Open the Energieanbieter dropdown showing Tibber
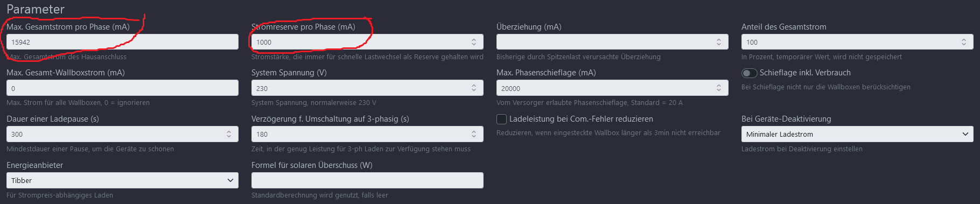Viewport: 980px width, 204px height. click(122, 180)
